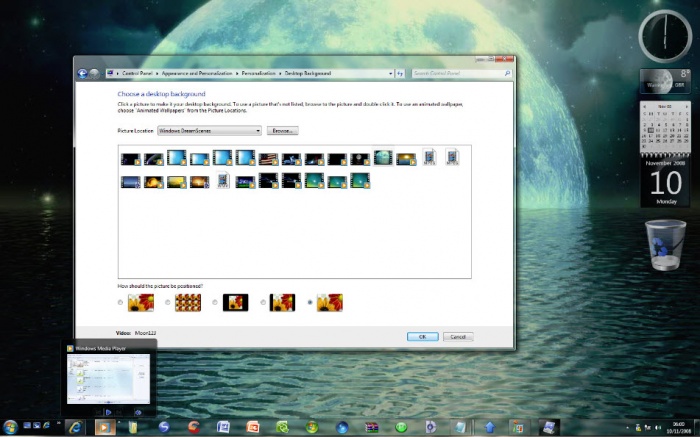
Task: Click the Word taskbar icon
Action: [223, 428]
